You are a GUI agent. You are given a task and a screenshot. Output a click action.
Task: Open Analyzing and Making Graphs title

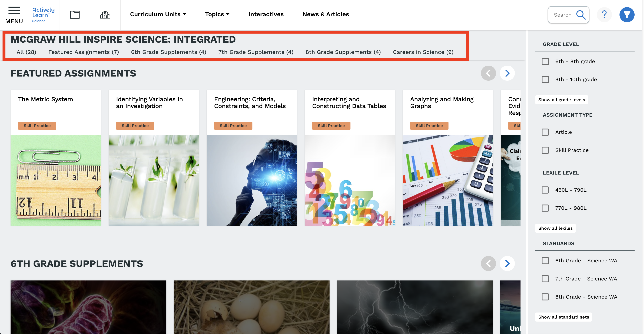tap(442, 103)
